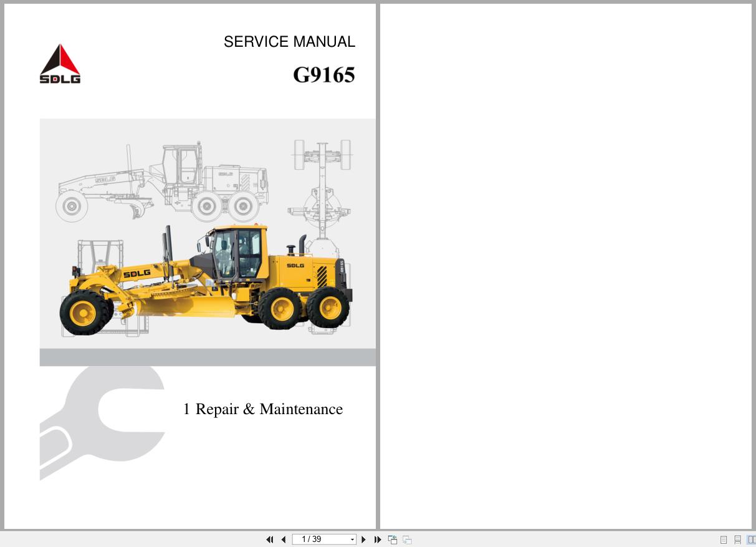The height and width of the screenshot is (547, 756).
Task: Jump to the first page of the manual
Action: [x=270, y=539]
